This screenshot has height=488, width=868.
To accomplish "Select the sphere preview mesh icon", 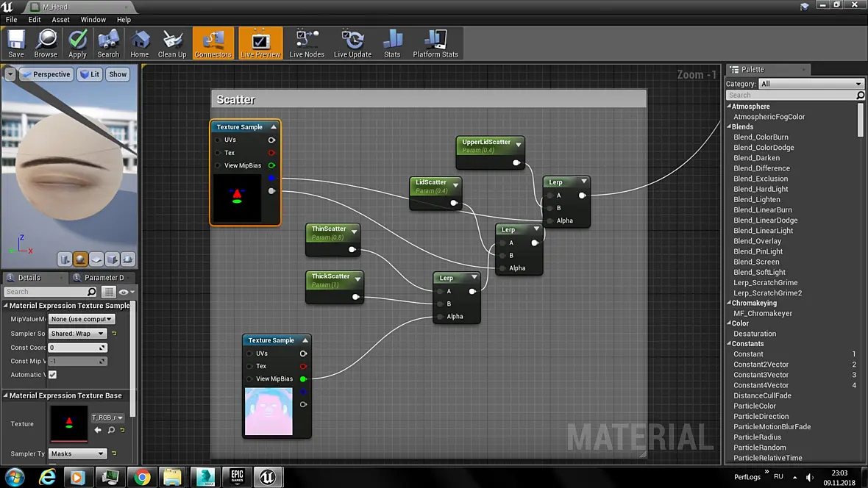I will point(80,259).
